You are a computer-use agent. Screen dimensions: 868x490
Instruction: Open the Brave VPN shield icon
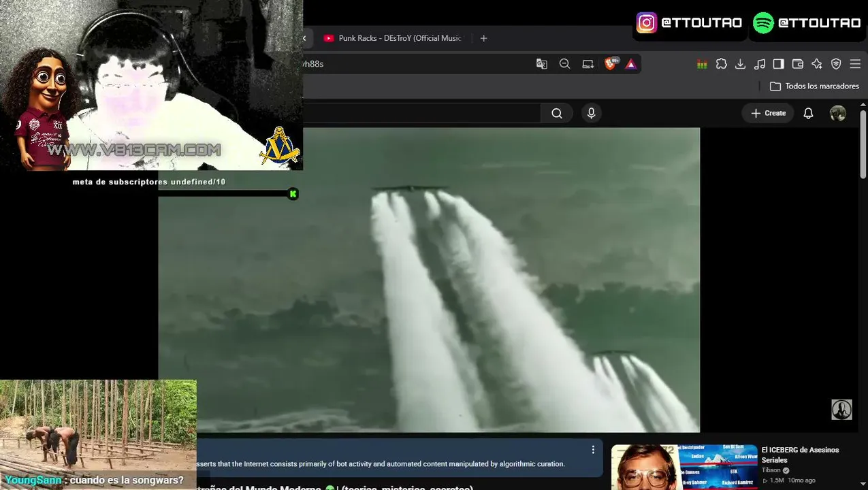click(836, 64)
